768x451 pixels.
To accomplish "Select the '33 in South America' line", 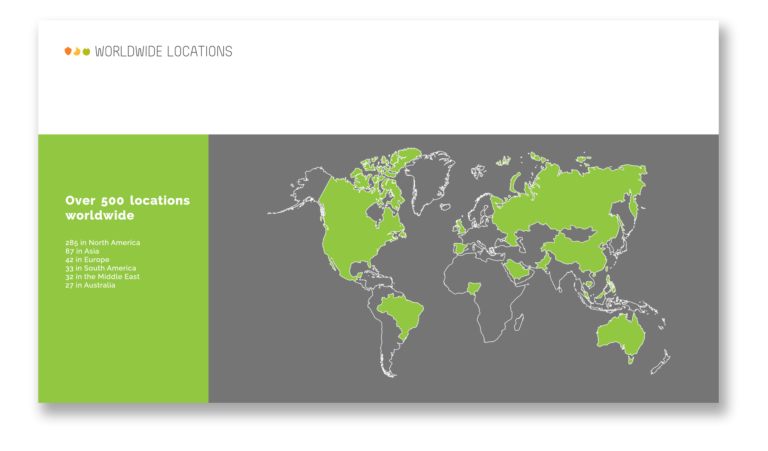I will point(100,268).
